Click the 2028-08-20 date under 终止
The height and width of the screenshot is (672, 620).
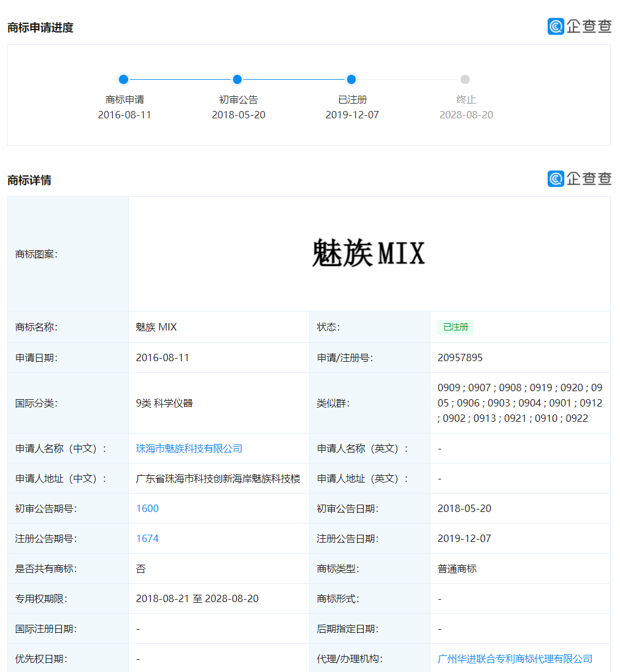pos(466,115)
